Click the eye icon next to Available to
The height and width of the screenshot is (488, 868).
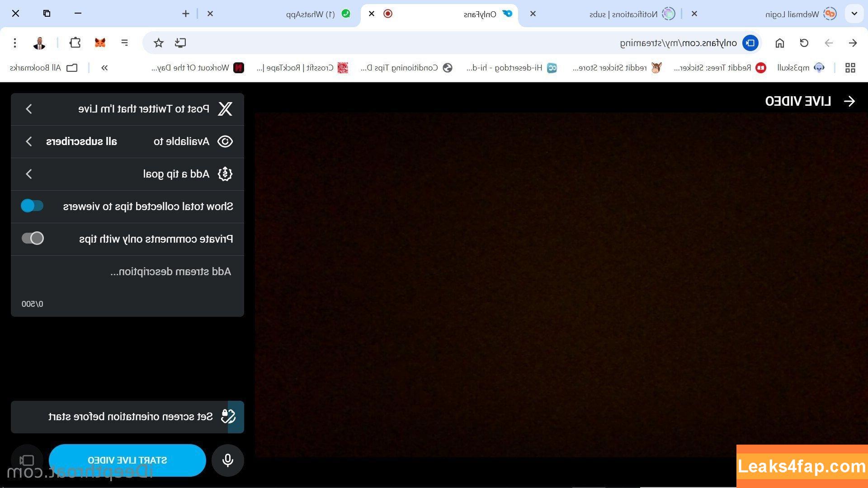(x=225, y=141)
